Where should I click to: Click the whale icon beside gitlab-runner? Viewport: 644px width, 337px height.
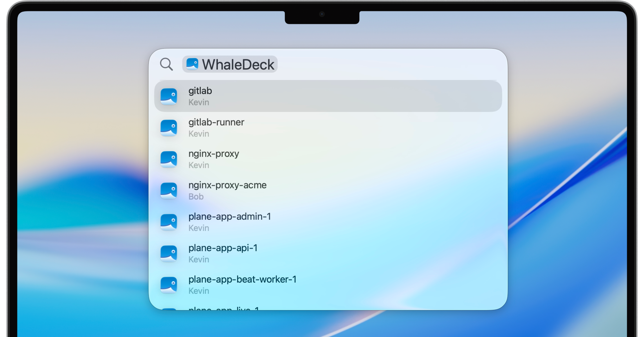[169, 128]
